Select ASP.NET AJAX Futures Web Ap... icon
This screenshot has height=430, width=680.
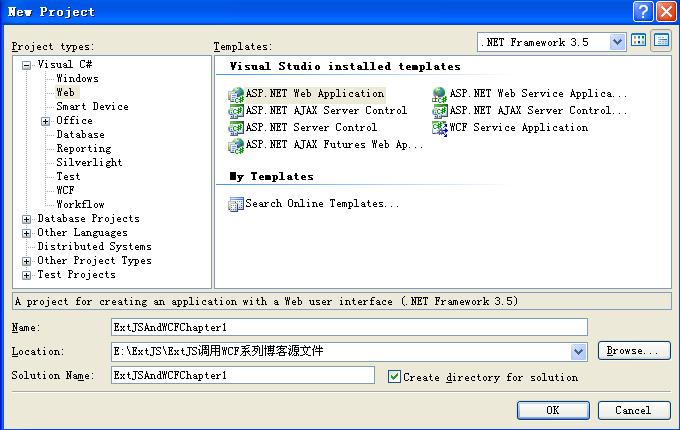pyautogui.click(x=236, y=146)
